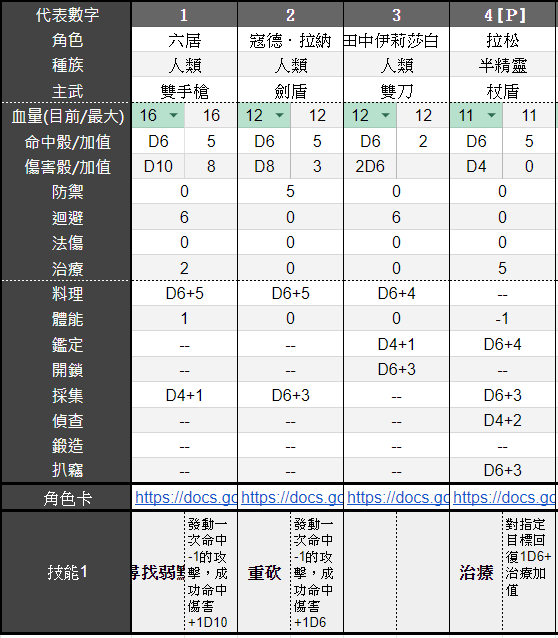Follow the docs link under column 3
Image resolution: width=558 pixels, height=638 pixels.
(398, 497)
